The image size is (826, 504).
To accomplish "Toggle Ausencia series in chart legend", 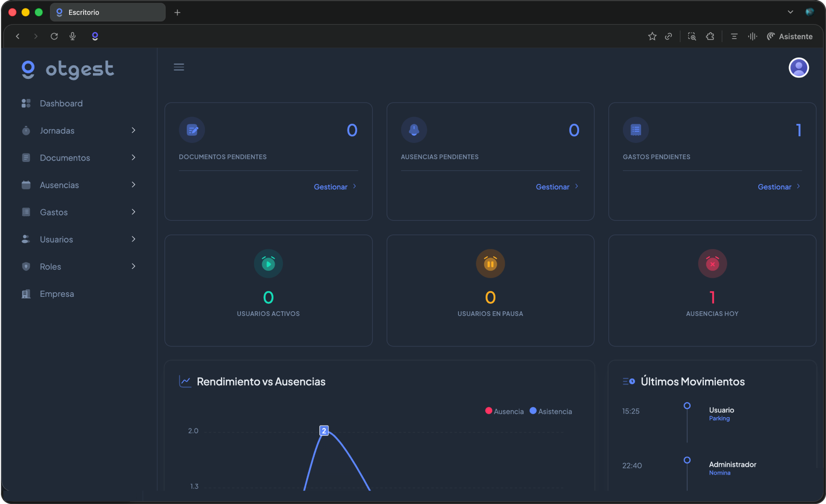I will [x=504, y=411].
